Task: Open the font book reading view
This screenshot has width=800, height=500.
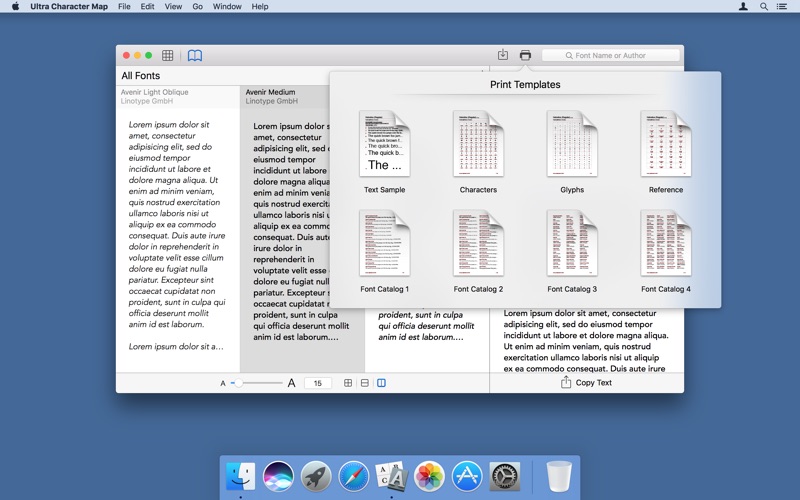Action: 195,55
